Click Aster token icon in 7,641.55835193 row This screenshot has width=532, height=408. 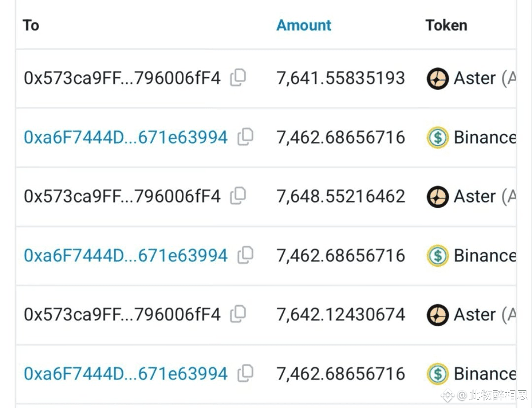click(x=437, y=78)
